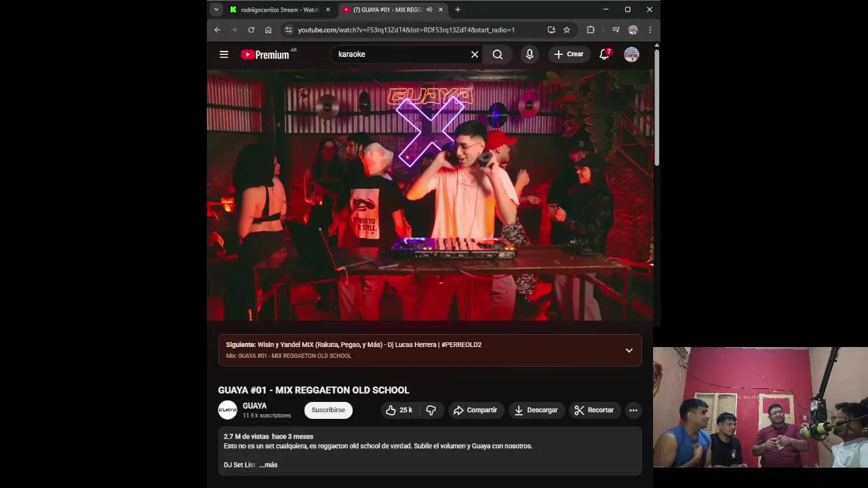Screen dimensions: 868x488
Task: Click the Compartir share button
Action: pyautogui.click(x=475, y=410)
